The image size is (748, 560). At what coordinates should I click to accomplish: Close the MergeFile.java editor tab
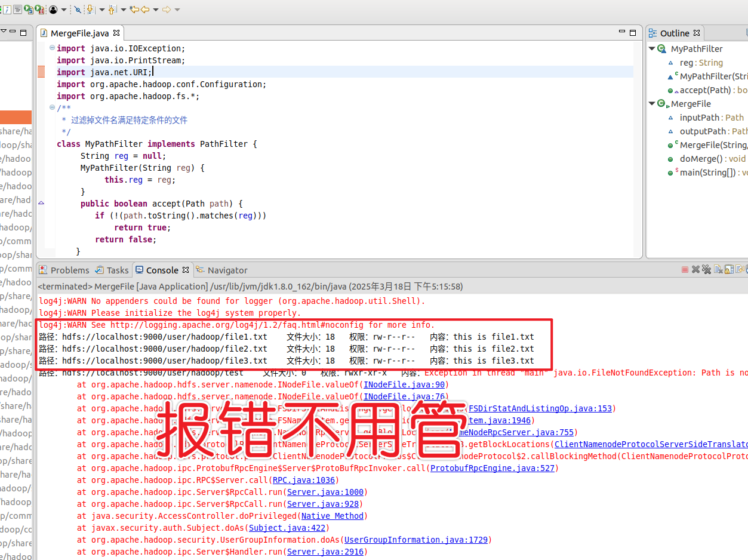pos(116,33)
